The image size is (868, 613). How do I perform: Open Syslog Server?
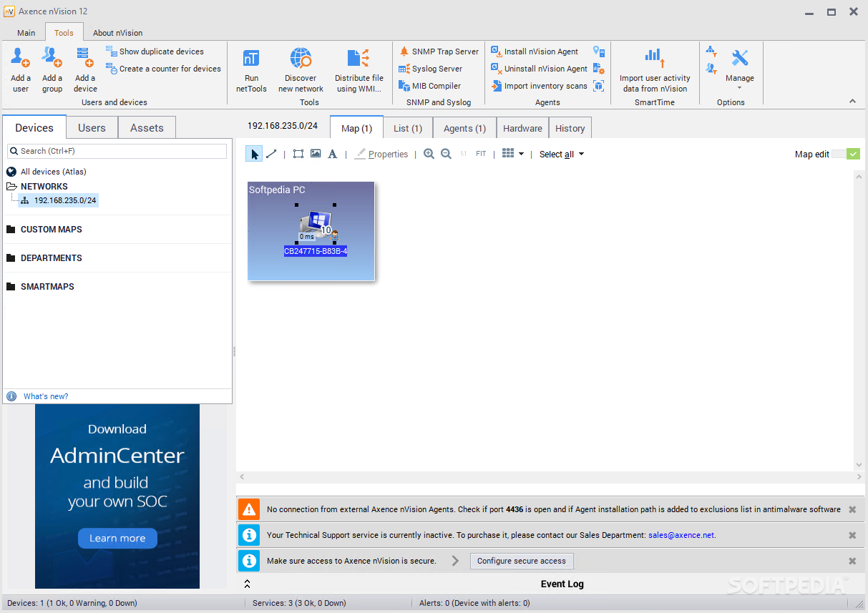tap(430, 69)
